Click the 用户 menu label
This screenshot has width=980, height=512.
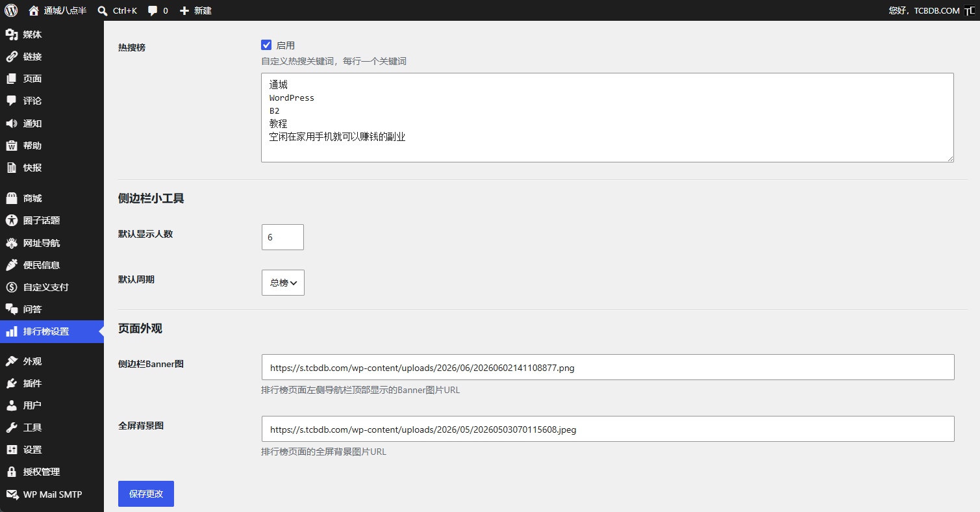(32, 405)
